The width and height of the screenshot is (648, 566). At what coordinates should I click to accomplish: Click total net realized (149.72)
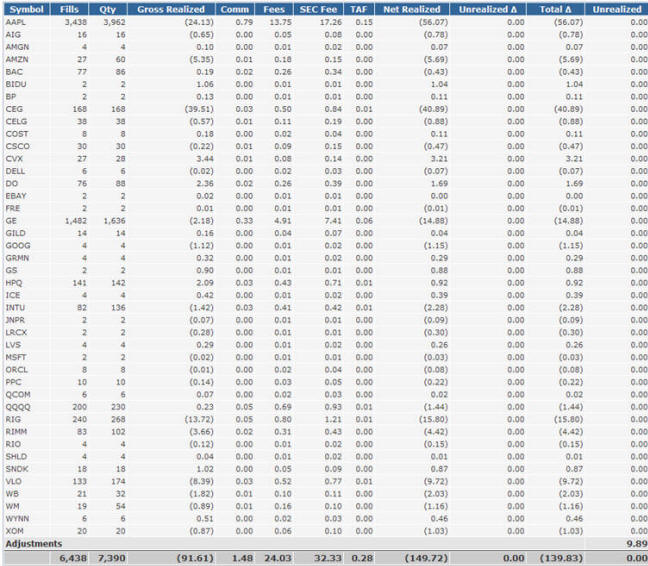point(426,558)
